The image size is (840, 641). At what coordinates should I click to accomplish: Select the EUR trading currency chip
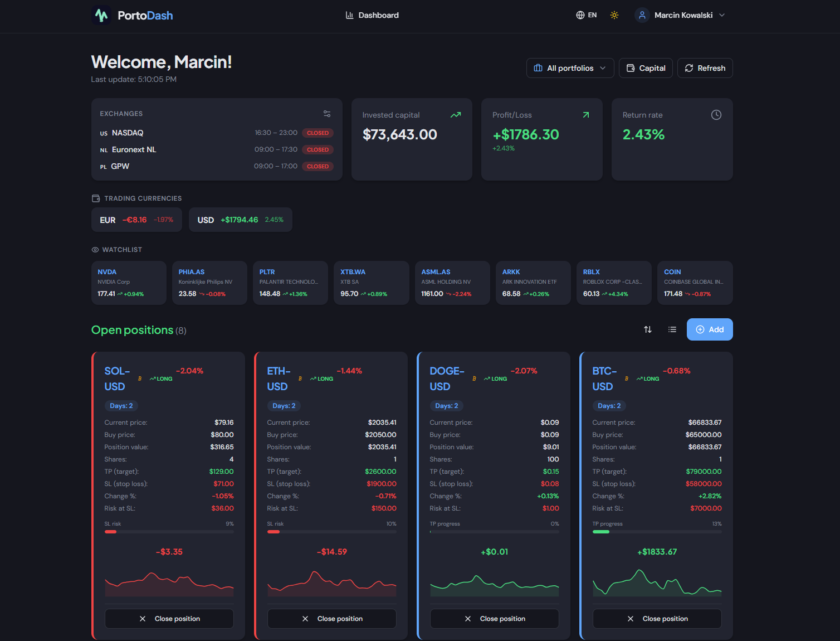[x=136, y=220]
